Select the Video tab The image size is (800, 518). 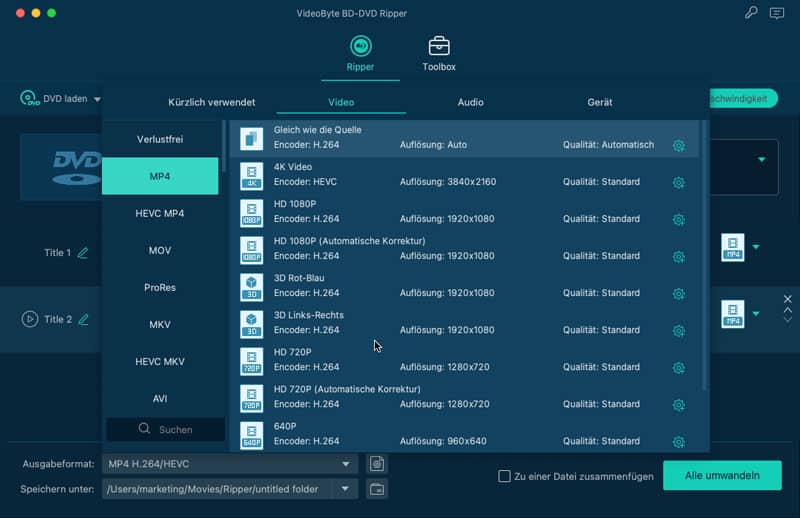(341, 102)
